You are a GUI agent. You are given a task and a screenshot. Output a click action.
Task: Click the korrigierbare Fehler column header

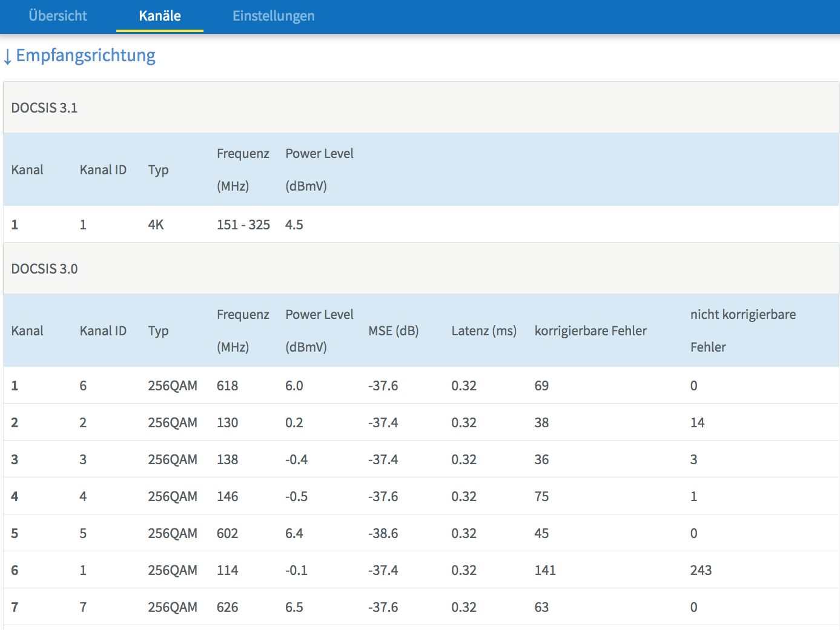pyautogui.click(x=590, y=330)
